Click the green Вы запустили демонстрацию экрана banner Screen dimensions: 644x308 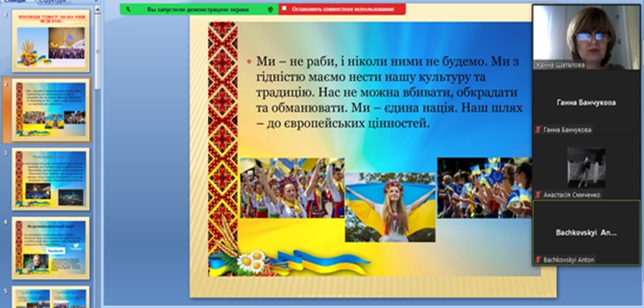[x=199, y=9]
